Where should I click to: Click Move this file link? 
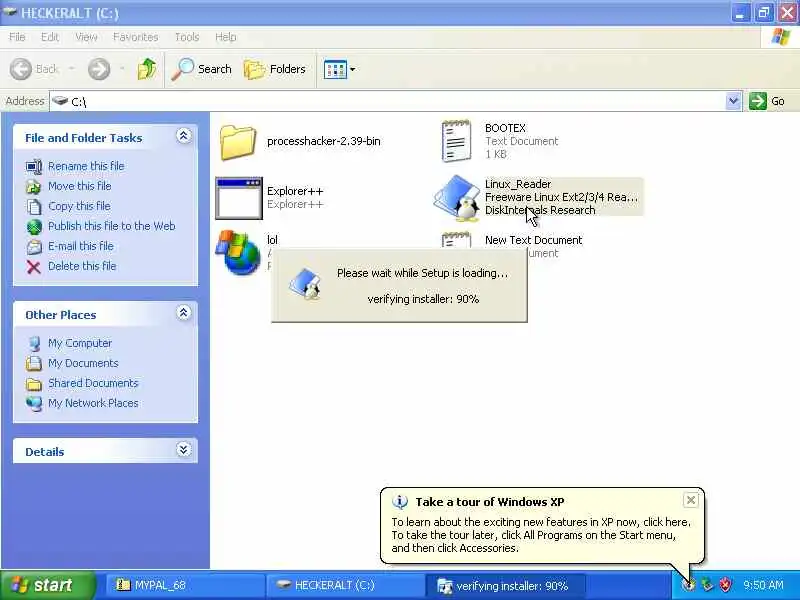80,186
